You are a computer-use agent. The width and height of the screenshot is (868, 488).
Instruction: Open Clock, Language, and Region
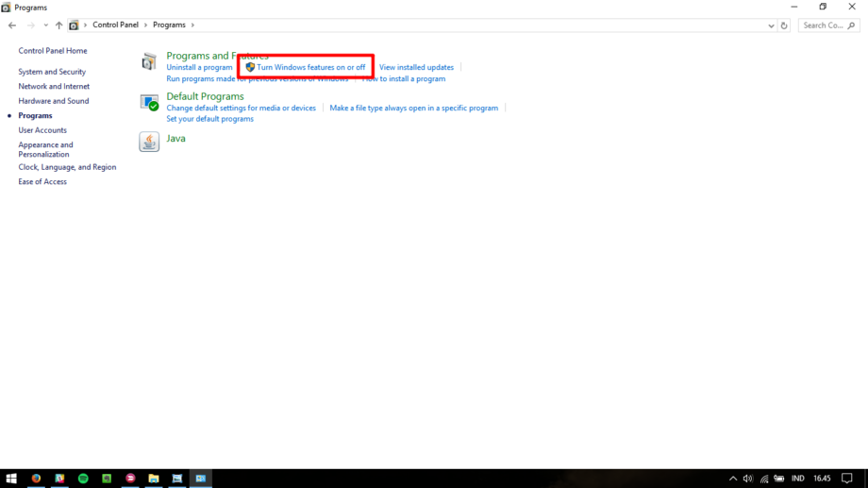pyautogui.click(x=67, y=167)
